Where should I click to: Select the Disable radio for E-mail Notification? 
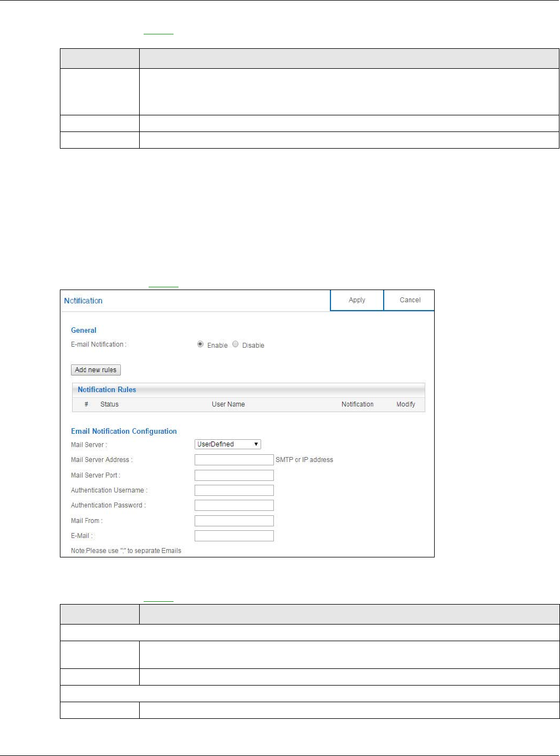tap(236, 344)
